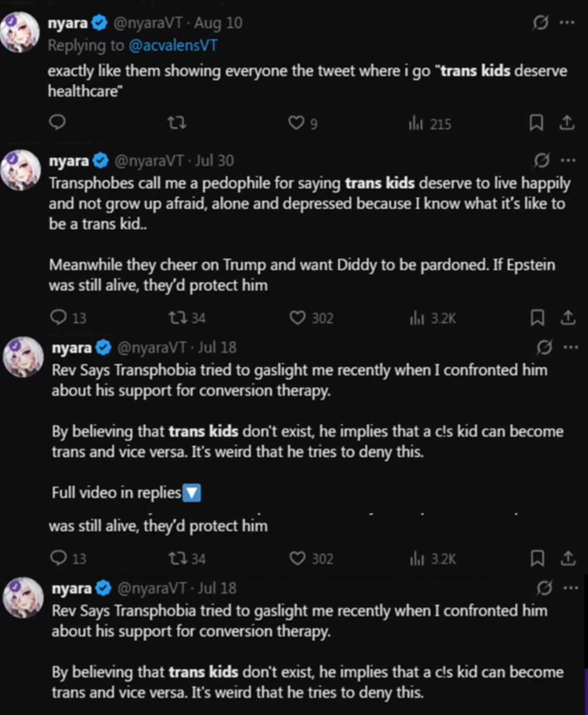Repost the Aug 10 healthcare tweet

pos(177,123)
